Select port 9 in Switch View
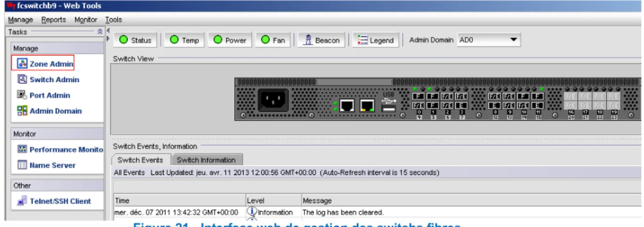The height and width of the screenshot is (227, 644). click(x=509, y=96)
